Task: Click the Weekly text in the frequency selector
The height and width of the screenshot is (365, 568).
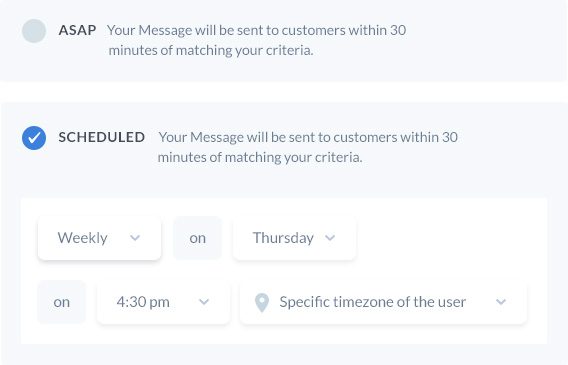Action: (83, 238)
